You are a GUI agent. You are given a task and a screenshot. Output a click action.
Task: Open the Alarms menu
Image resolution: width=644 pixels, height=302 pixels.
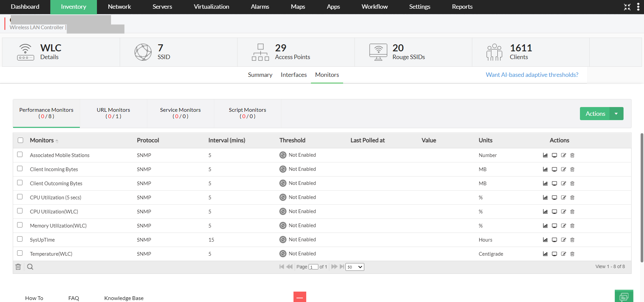tap(260, 7)
